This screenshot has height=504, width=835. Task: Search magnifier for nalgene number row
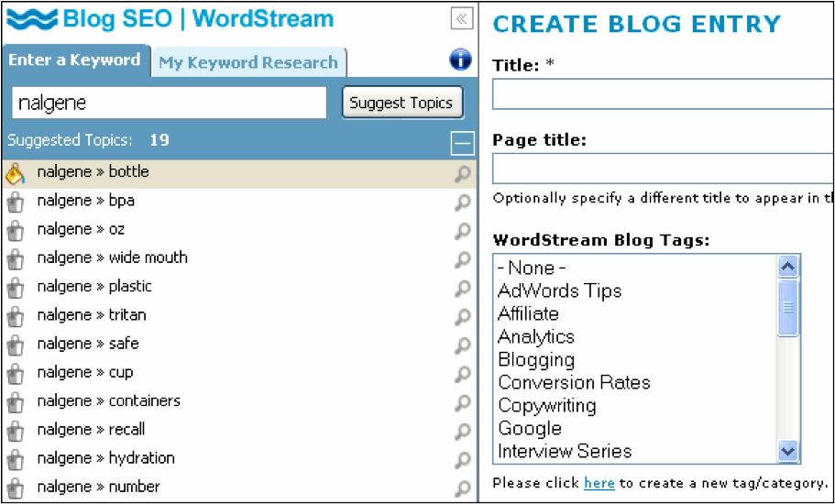pos(462,488)
